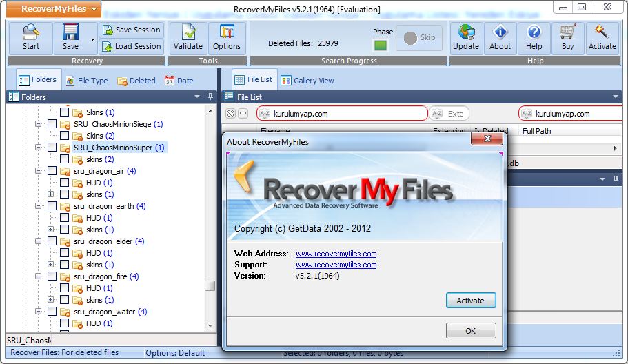Click the green Phase indicator
This screenshot has width=628, height=364.
pyautogui.click(x=380, y=45)
